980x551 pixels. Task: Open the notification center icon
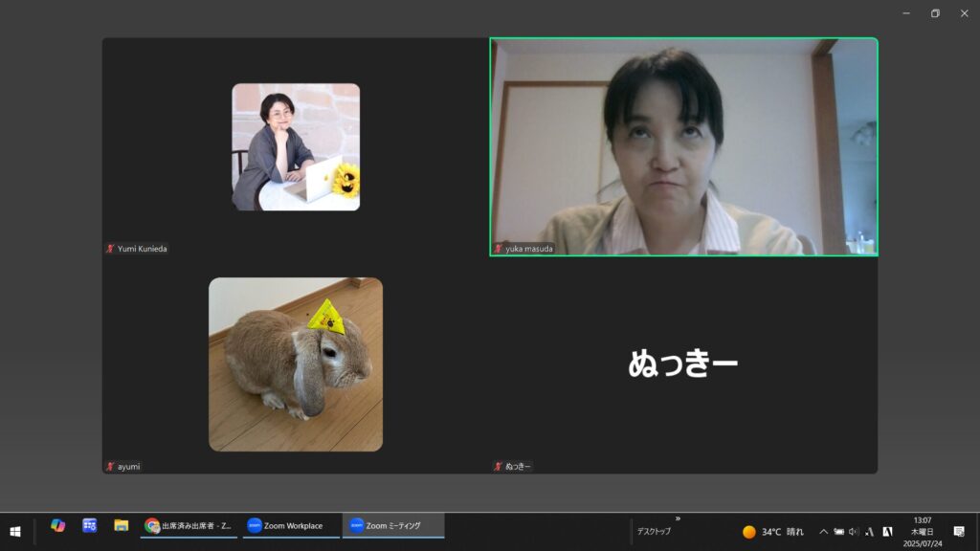[959, 531]
